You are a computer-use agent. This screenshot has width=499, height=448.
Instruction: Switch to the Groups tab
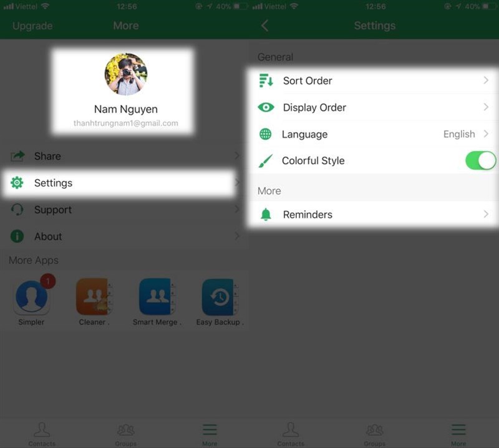[125, 434]
